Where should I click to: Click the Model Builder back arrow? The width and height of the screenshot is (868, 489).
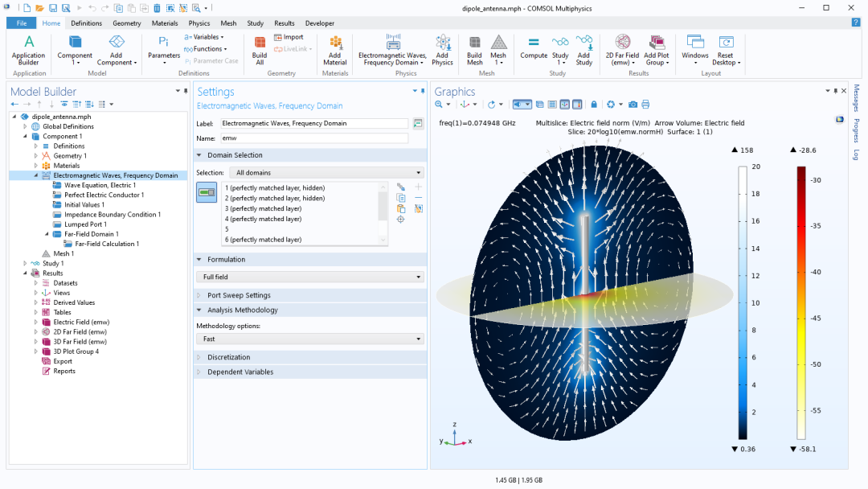pos(14,104)
